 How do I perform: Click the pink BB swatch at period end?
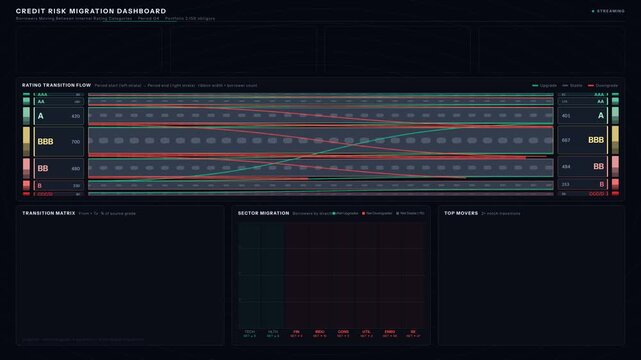click(x=615, y=166)
